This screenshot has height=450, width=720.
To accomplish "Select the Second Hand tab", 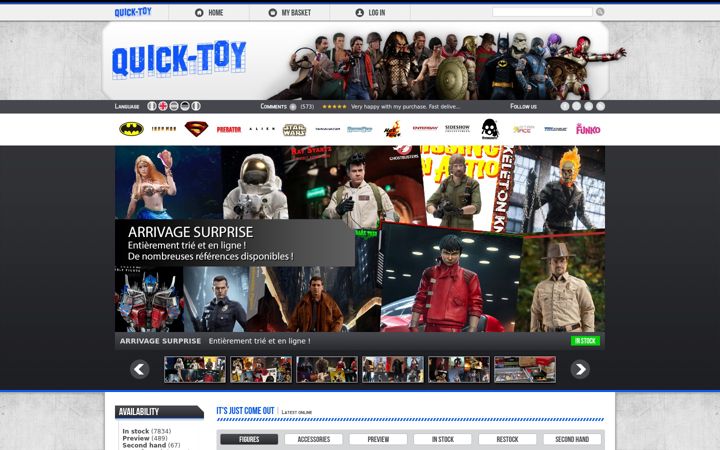I will coord(572,439).
